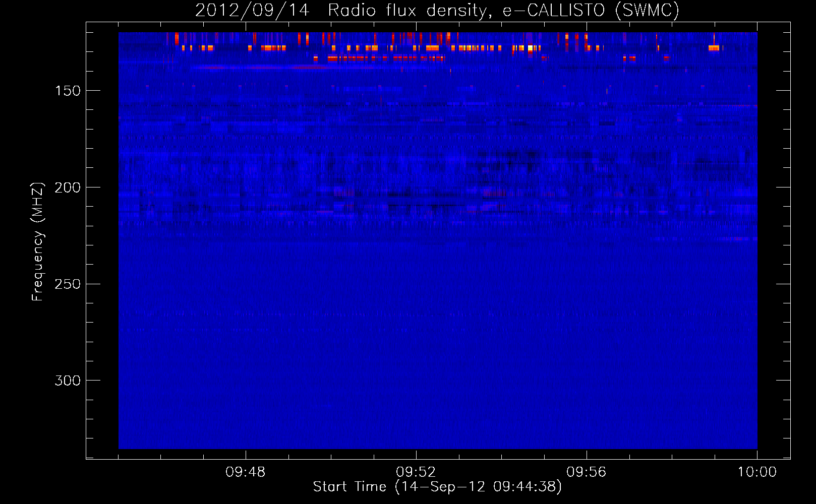Click the 300 frequency tick label
Screen dimensions: 816x504
(68, 381)
